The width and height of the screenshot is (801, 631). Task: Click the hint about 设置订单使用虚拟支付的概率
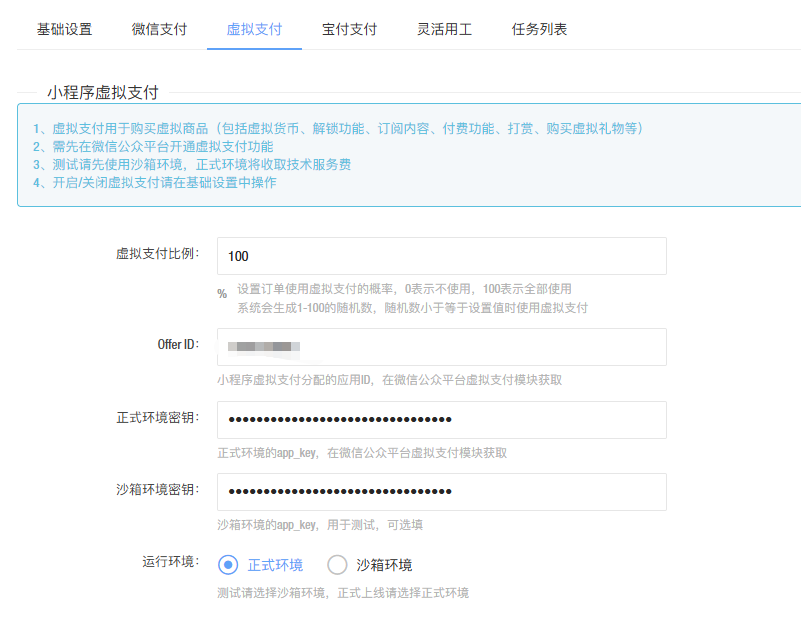pyautogui.click(x=404, y=289)
